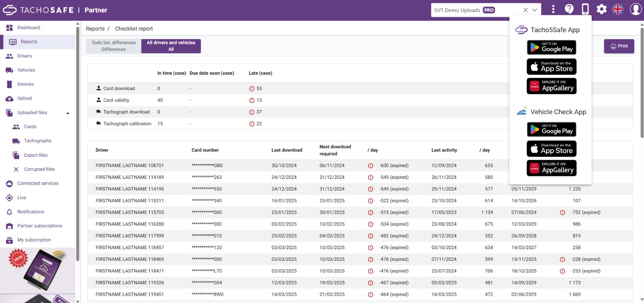The image size is (644, 303).
Task: Open Tacho5Safe Huawei AppGallery badge
Action: click(x=551, y=86)
